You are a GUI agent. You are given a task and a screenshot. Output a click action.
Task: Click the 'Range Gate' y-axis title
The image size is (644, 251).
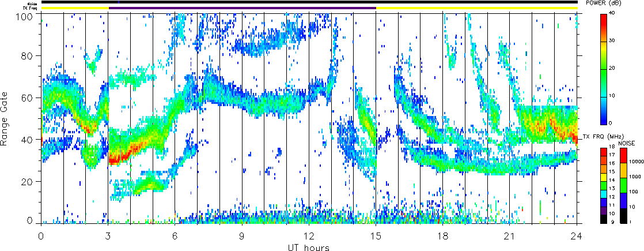[5, 118]
